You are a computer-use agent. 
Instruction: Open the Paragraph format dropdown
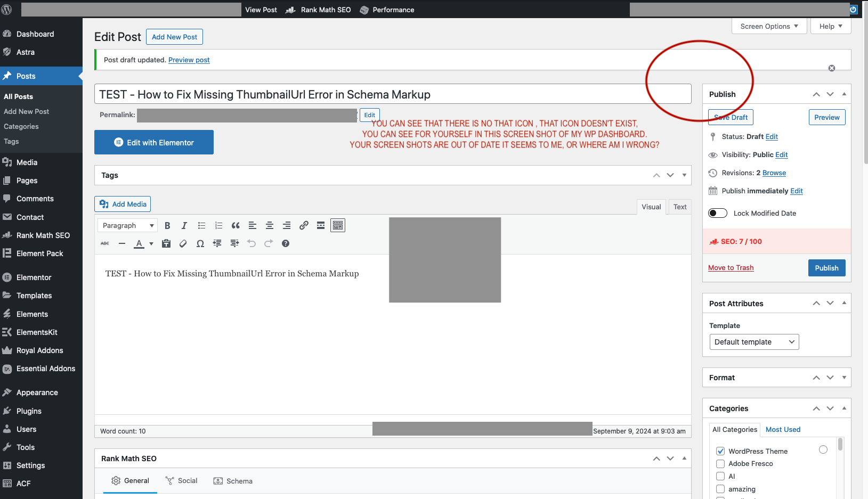tap(128, 226)
